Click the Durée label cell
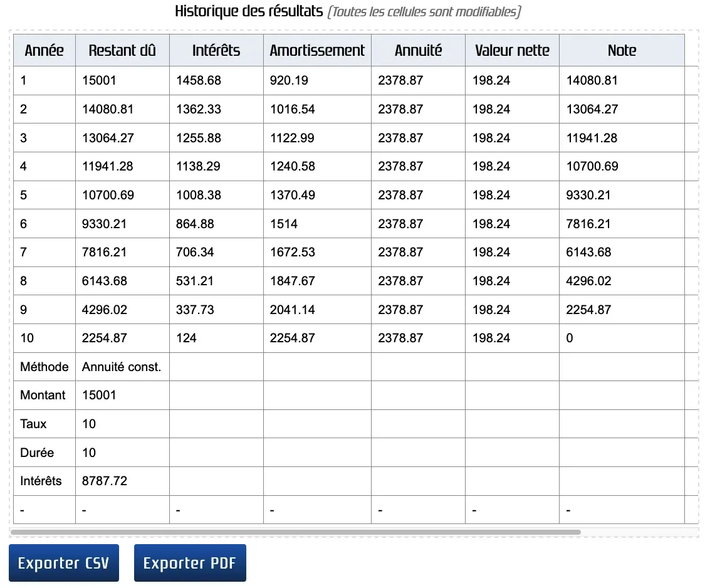 (44, 453)
